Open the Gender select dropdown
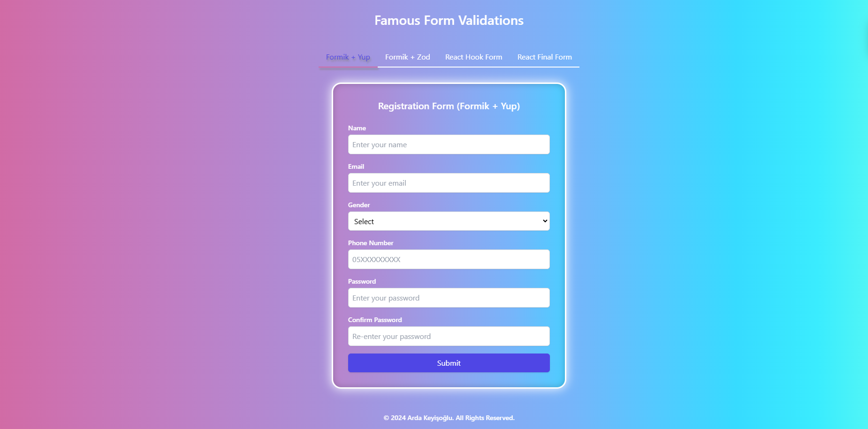Image resolution: width=868 pixels, height=429 pixels. [449, 221]
